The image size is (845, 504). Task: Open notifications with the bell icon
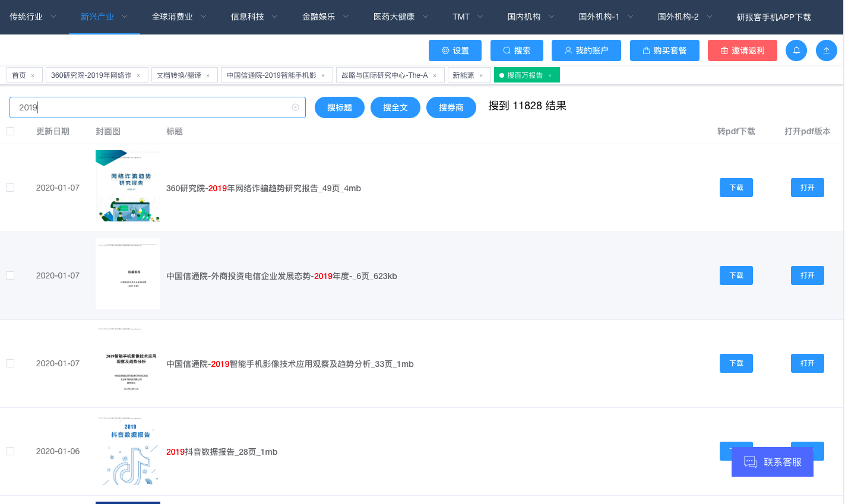coord(796,50)
